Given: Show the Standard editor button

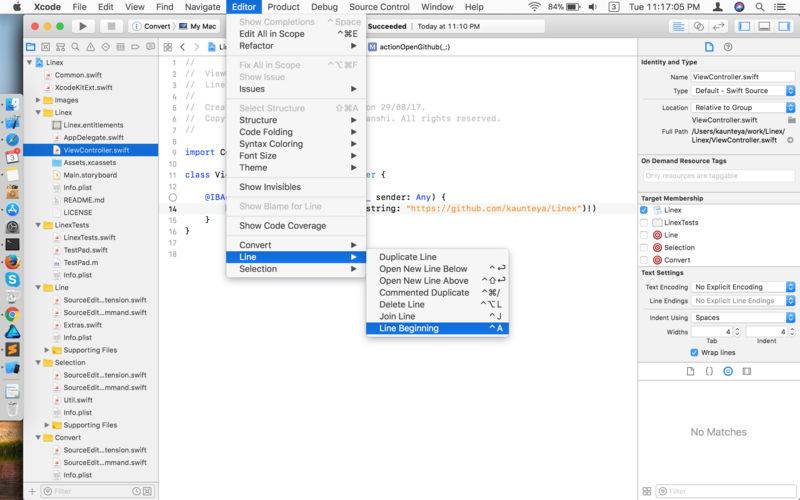Looking at the screenshot, I should point(678,27).
